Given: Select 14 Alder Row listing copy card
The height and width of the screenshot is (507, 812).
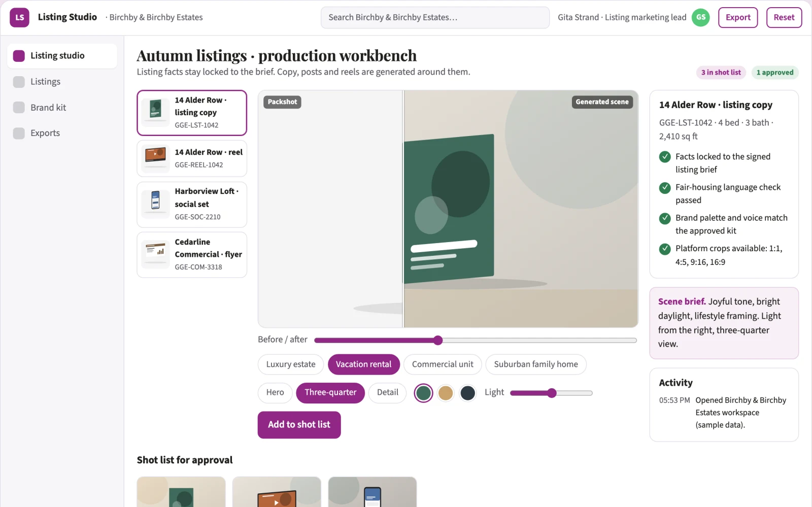Looking at the screenshot, I should (x=192, y=113).
